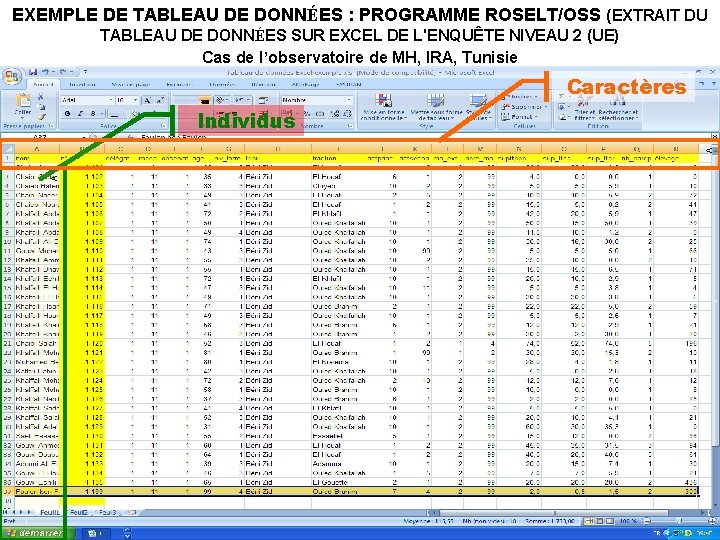Click the Redo arrow in quick access toolbar
The image size is (720, 540).
click(x=62, y=72)
